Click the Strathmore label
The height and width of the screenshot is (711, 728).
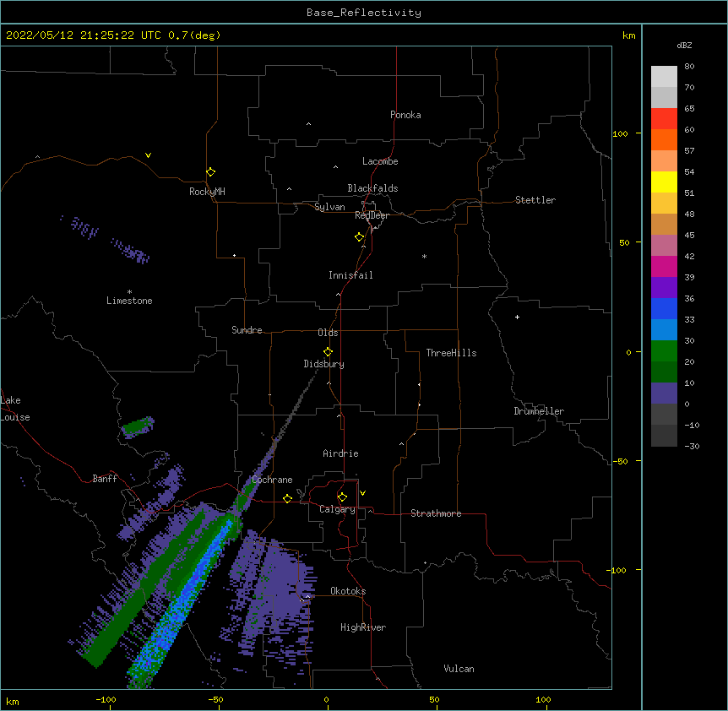[436, 513]
